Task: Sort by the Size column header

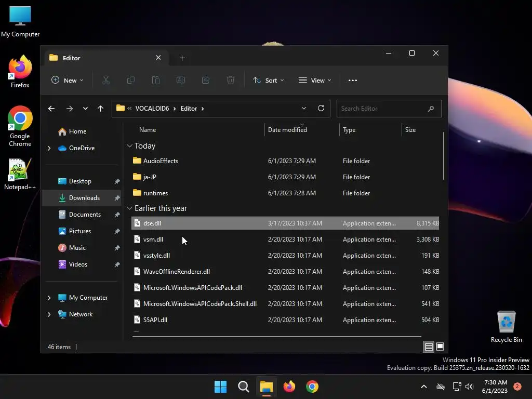Action: point(421,130)
